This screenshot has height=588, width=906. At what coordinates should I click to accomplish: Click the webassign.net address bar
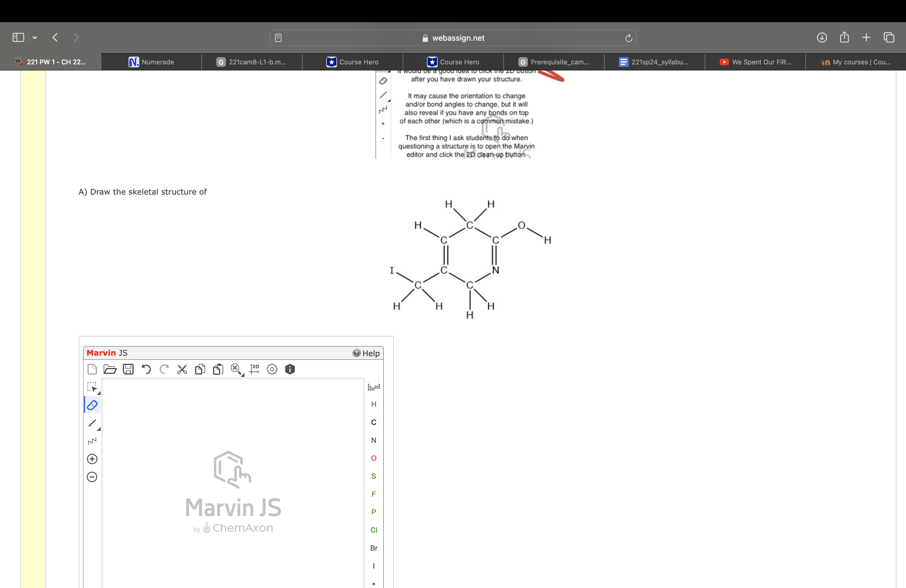[x=453, y=38]
